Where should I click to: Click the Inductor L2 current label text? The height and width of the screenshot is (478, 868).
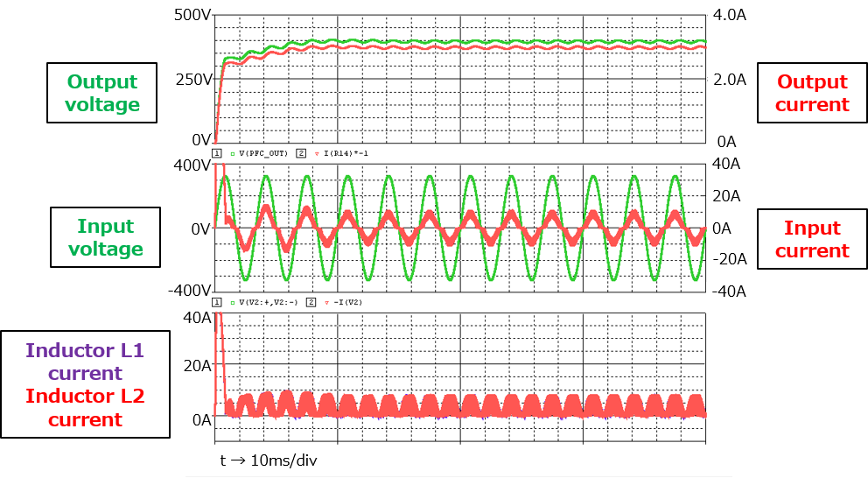(x=85, y=407)
